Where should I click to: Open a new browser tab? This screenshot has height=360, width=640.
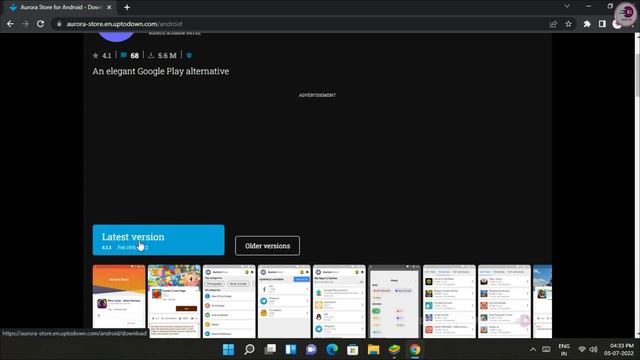[x=127, y=7]
